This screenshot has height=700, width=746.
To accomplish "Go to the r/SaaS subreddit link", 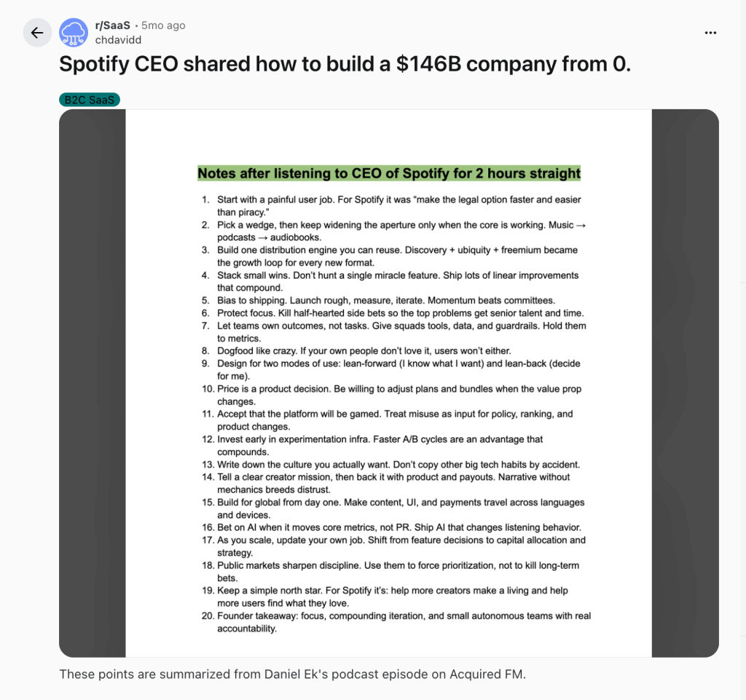I will point(113,25).
